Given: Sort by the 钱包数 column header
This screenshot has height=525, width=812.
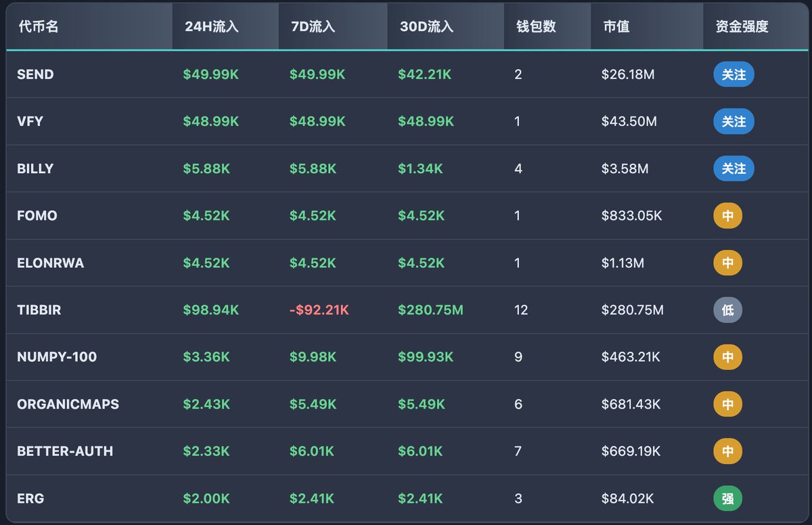Looking at the screenshot, I should (535, 27).
